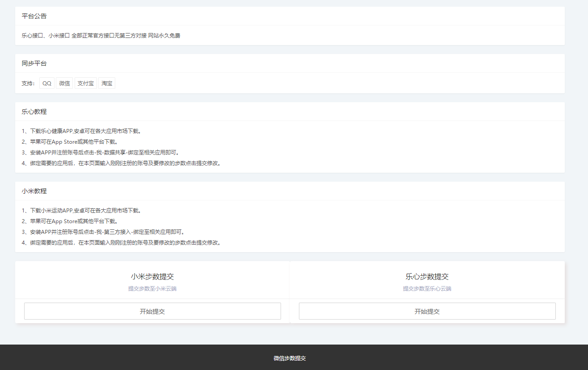Click the 微信步数提交 footer text

coord(290,358)
